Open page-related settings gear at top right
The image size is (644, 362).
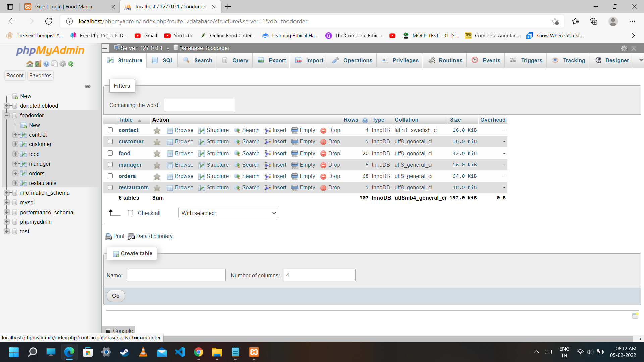pos(624,48)
